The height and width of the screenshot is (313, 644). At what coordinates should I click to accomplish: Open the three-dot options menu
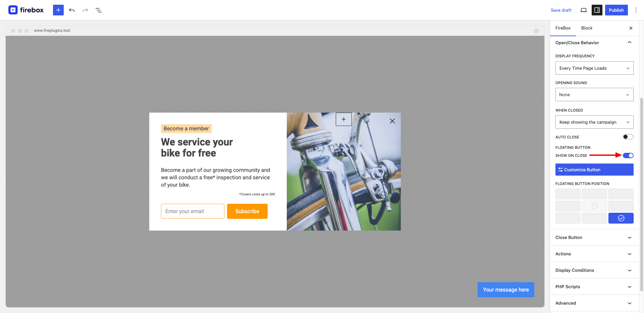click(636, 10)
